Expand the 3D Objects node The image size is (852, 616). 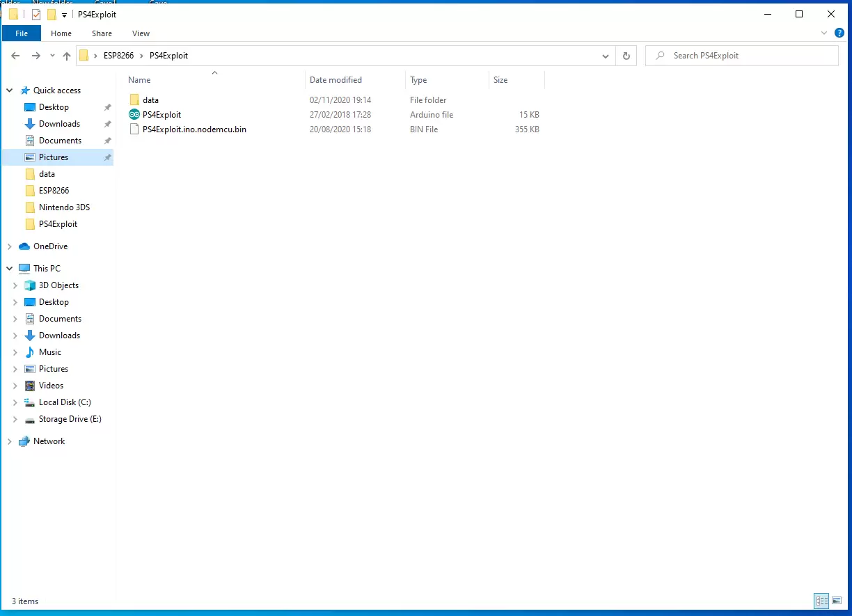coord(15,285)
